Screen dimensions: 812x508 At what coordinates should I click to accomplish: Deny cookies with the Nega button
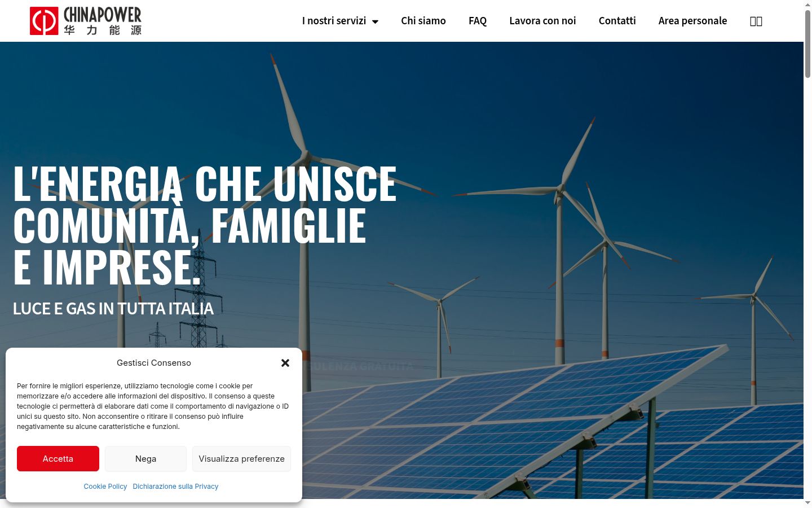pyautogui.click(x=145, y=459)
